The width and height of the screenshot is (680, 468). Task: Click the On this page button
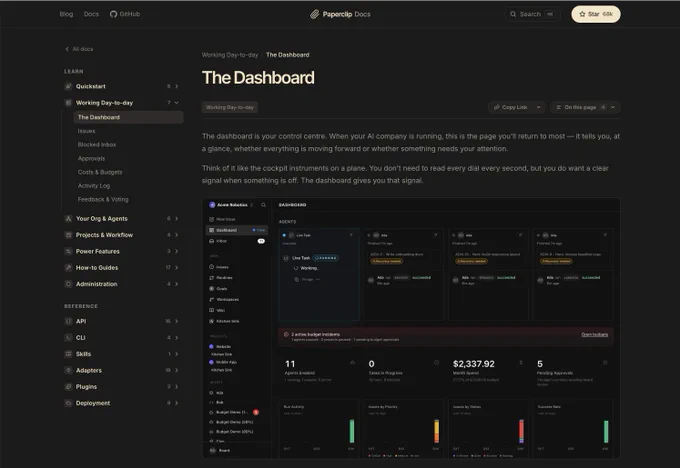coord(585,107)
